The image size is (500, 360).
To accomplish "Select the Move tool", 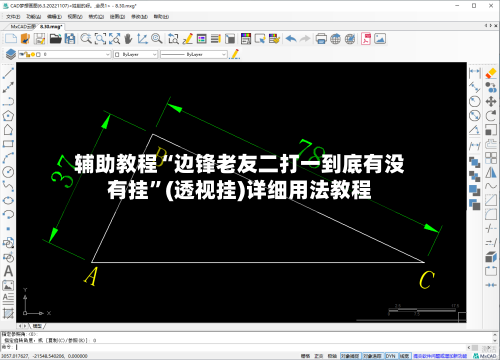I will coord(491,101).
